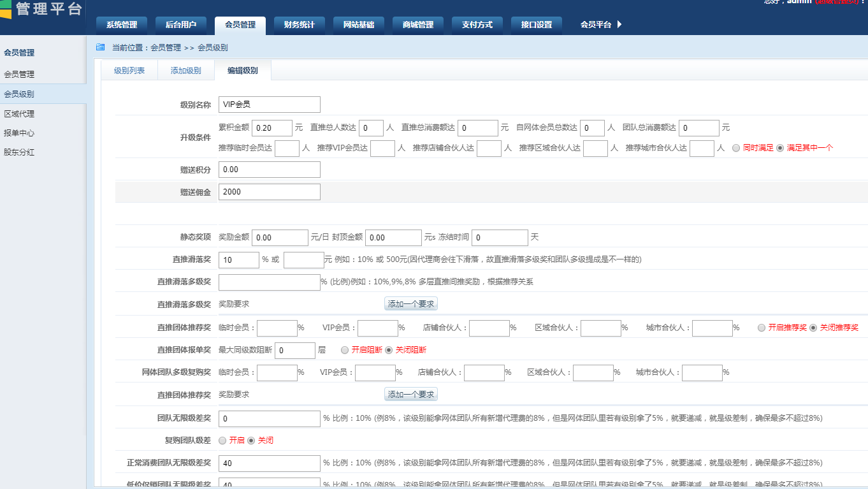
Task: Click the 会员管理 sidebar section header
Action: pos(19,53)
